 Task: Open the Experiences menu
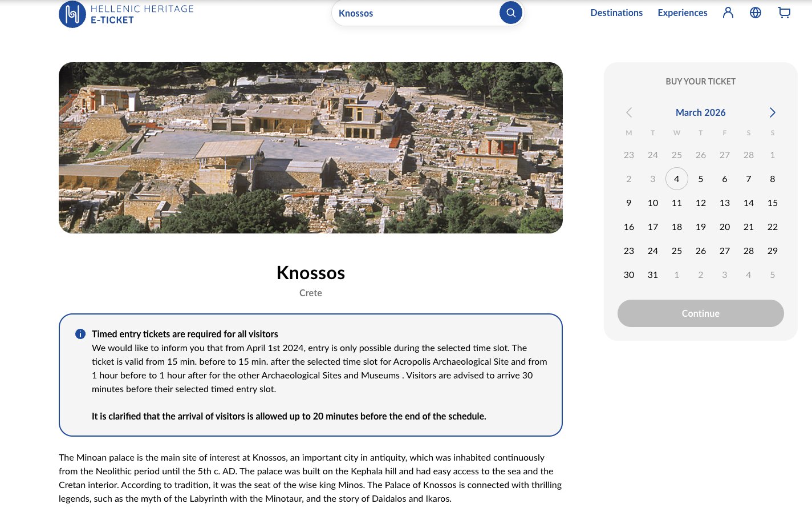[x=682, y=13]
